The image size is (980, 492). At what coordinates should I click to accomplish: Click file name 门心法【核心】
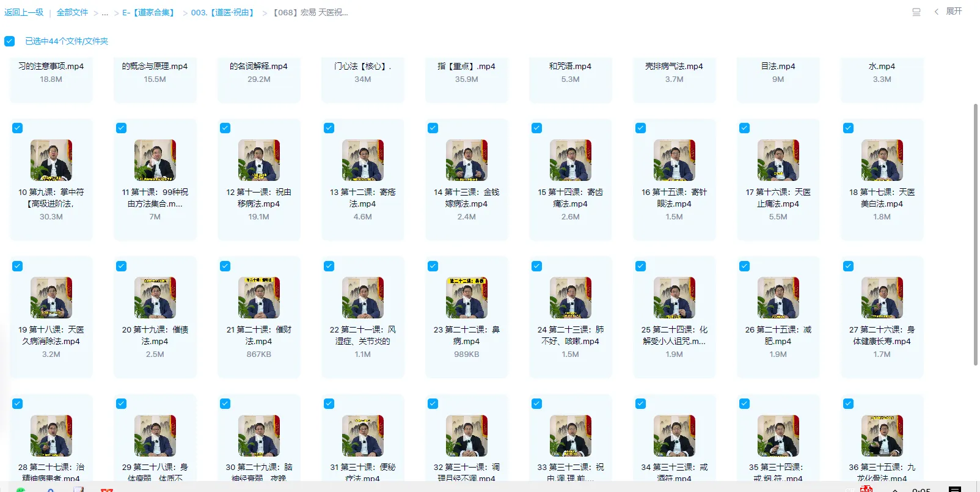click(x=362, y=66)
